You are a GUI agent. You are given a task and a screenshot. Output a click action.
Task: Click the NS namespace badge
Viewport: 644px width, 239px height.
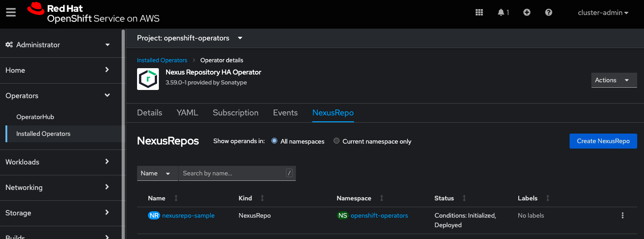click(x=343, y=216)
